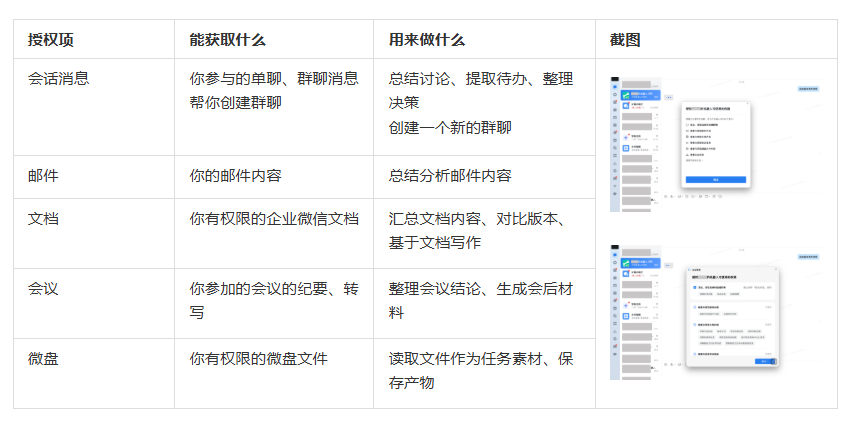848x424 pixels.
Task: Click the '汇总文档内容、对比版本' cell
Action: [x=485, y=233]
